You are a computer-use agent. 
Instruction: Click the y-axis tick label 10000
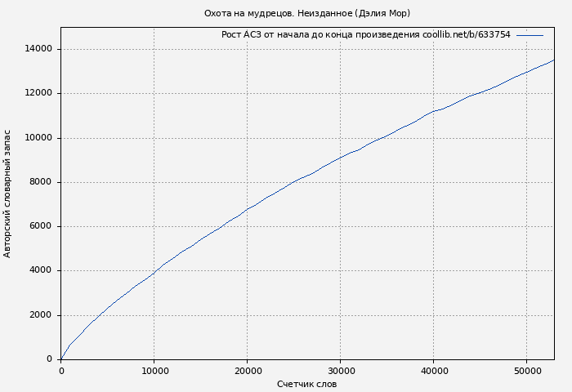[x=38, y=138]
